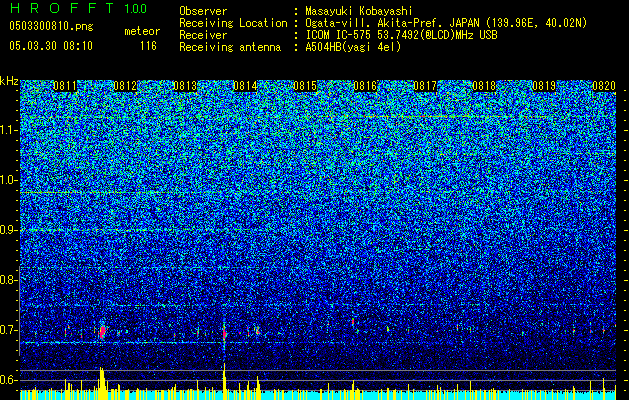Click the 0.7 kHz axis label
This screenshot has width=629, height=400.
click(9, 330)
